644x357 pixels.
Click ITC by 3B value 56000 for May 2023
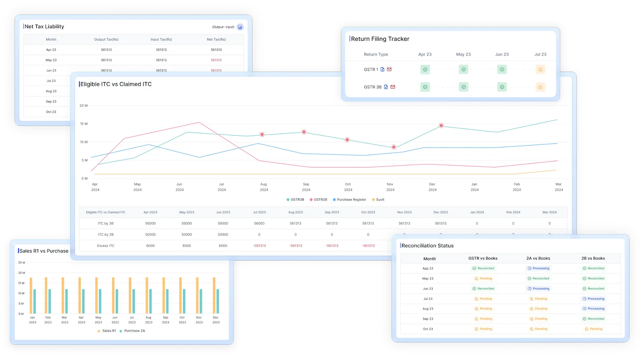click(x=187, y=223)
